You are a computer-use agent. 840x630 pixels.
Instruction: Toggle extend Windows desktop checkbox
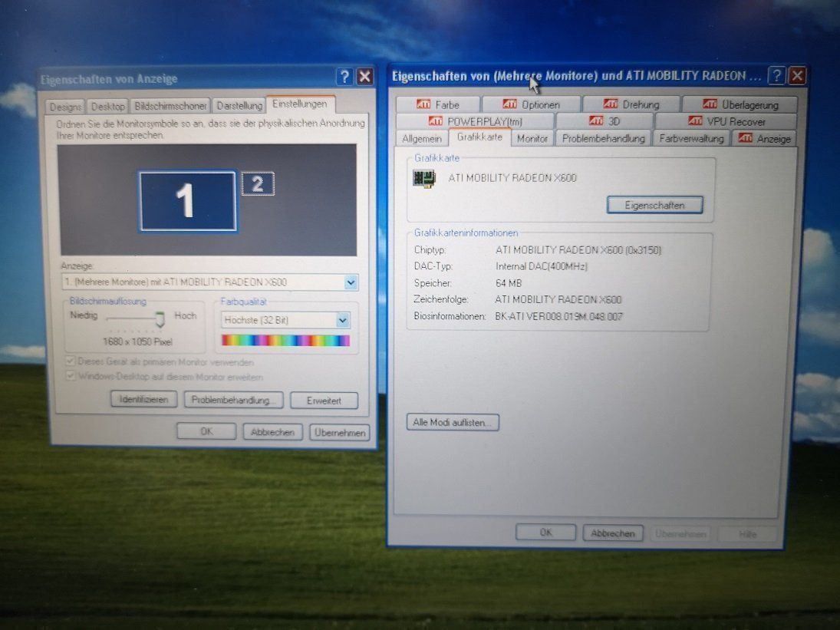70,376
